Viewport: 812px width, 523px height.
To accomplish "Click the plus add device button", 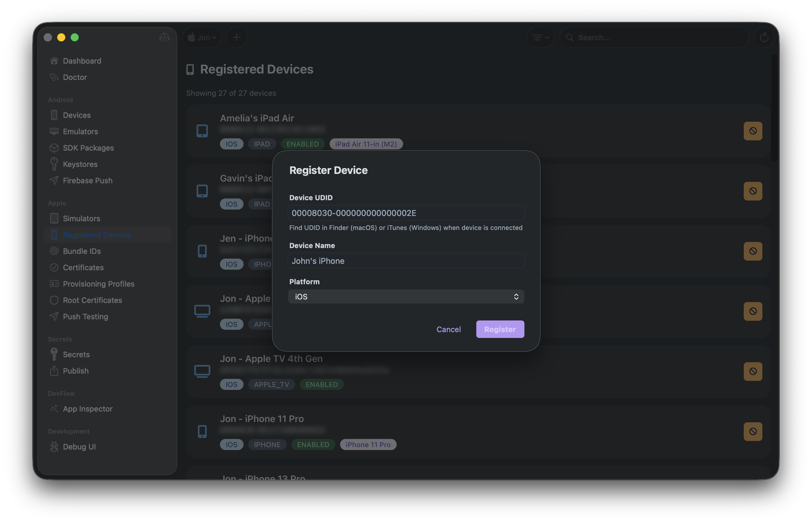I will click(x=237, y=37).
